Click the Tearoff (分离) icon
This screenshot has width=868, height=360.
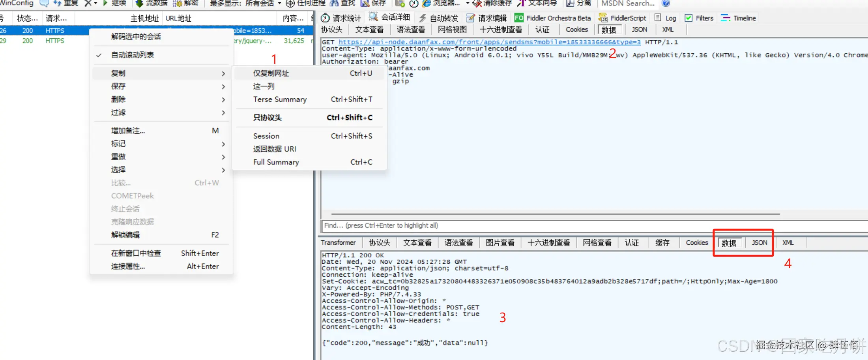[x=570, y=3]
